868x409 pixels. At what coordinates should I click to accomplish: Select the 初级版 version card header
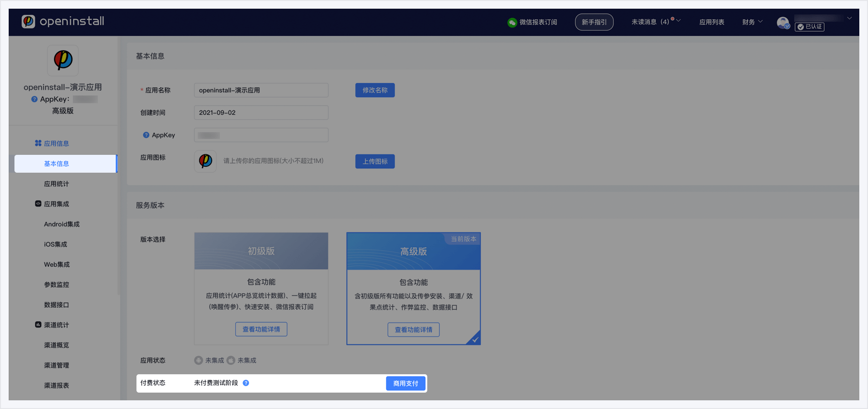(261, 251)
